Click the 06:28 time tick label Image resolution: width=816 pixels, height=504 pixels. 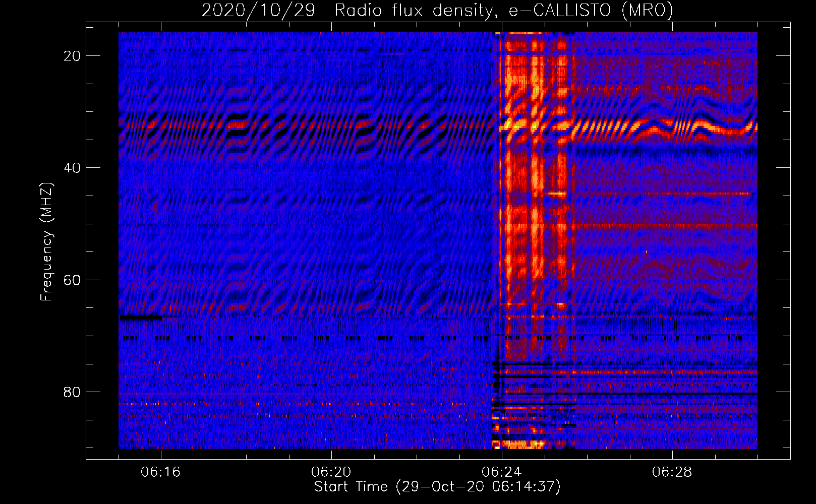[672, 472]
